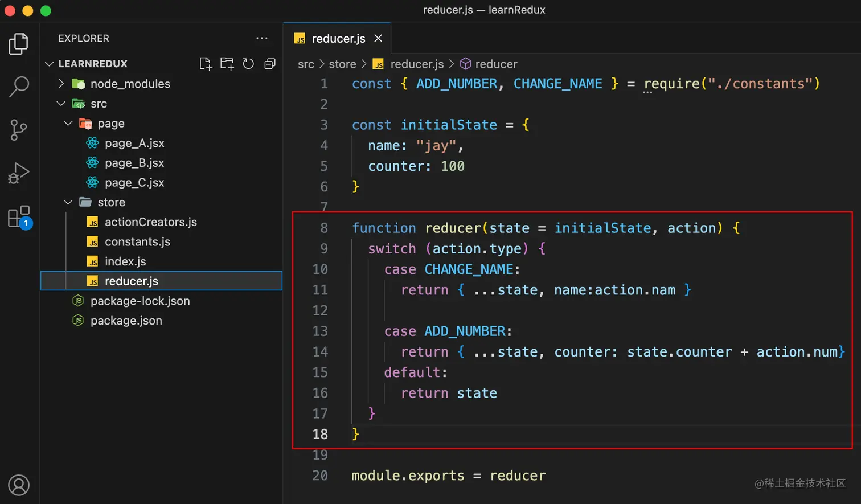Open actionCreators.js from the file tree
861x504 pixels.
point(150,222)
